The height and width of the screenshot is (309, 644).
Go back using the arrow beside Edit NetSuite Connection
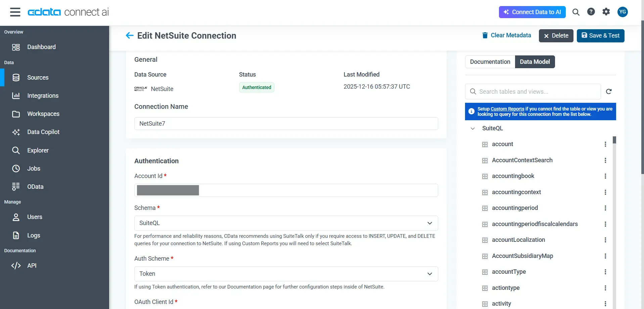tap(130, 35)
